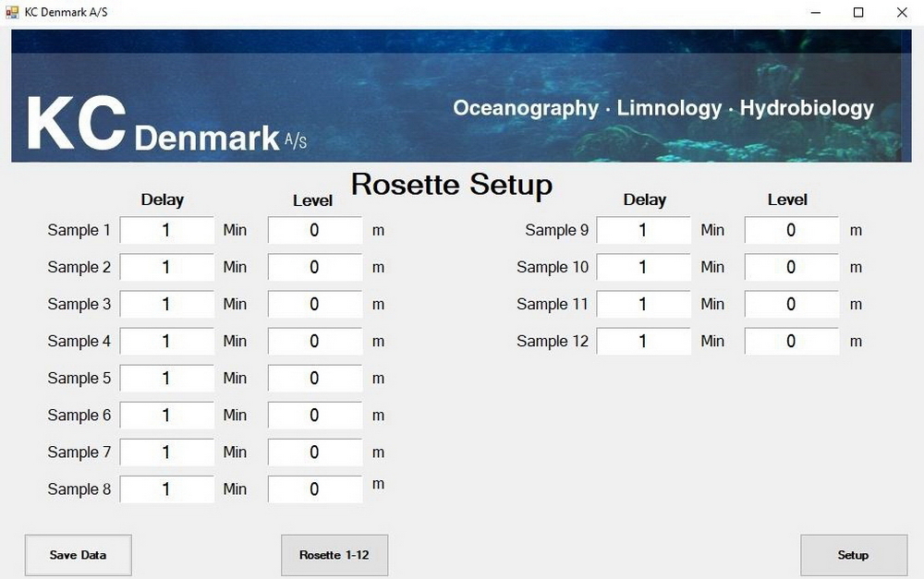Maximize the KC Denmark window

coord(858,12)
